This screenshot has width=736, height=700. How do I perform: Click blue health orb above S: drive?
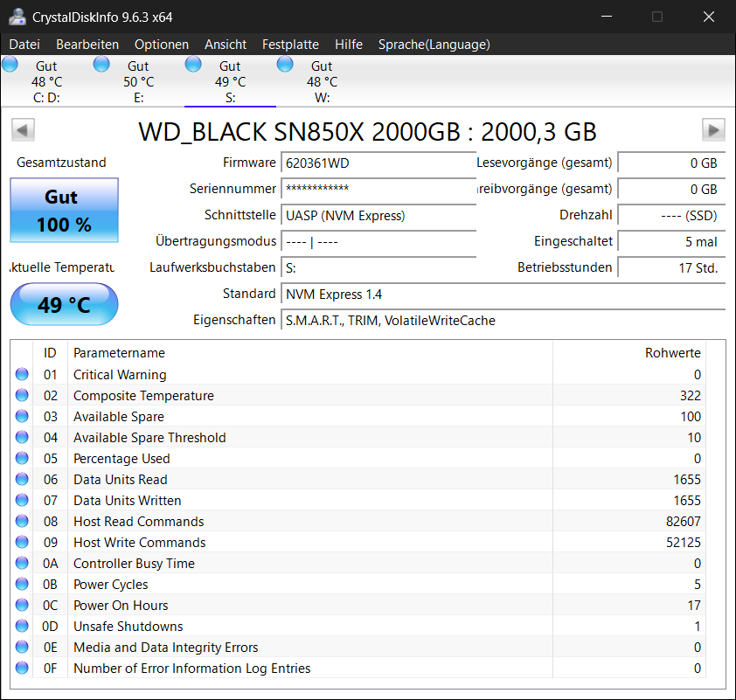[x=193, y=64]
